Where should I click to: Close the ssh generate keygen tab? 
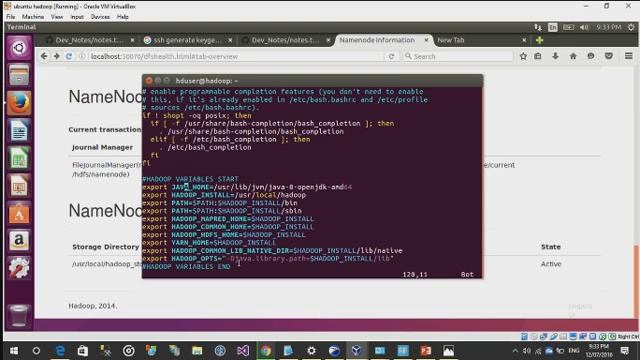[x=230, y=40]
